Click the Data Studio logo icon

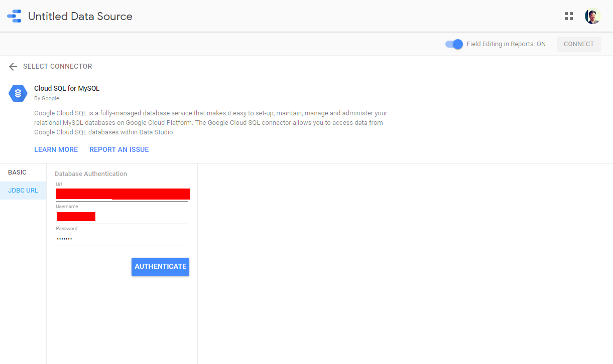[14, 16]
